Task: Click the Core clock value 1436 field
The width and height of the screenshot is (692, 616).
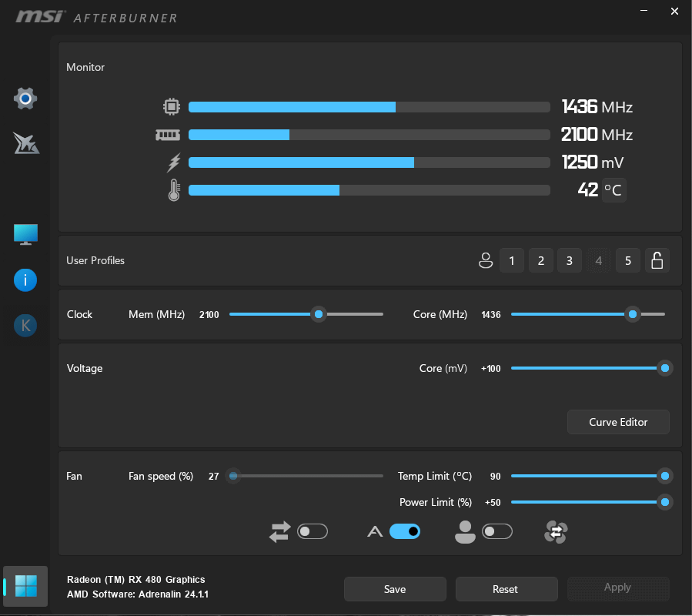Action: (x=491, y=314)
